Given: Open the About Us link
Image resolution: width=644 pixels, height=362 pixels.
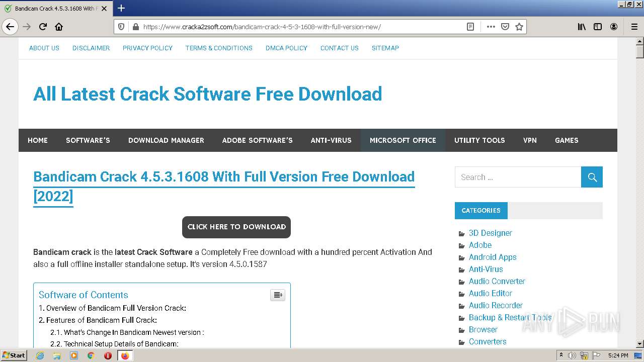Looking at the screenshot, I should click(44, 48).
